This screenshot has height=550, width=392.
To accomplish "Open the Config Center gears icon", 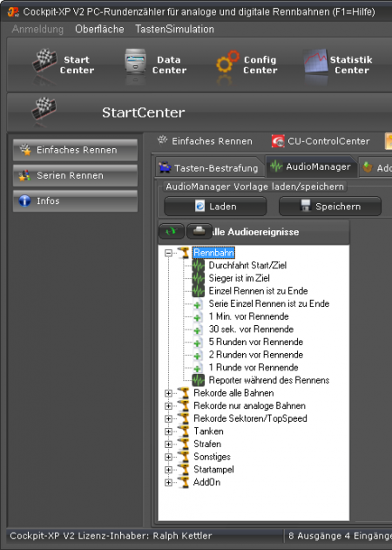I will point(227,62).
